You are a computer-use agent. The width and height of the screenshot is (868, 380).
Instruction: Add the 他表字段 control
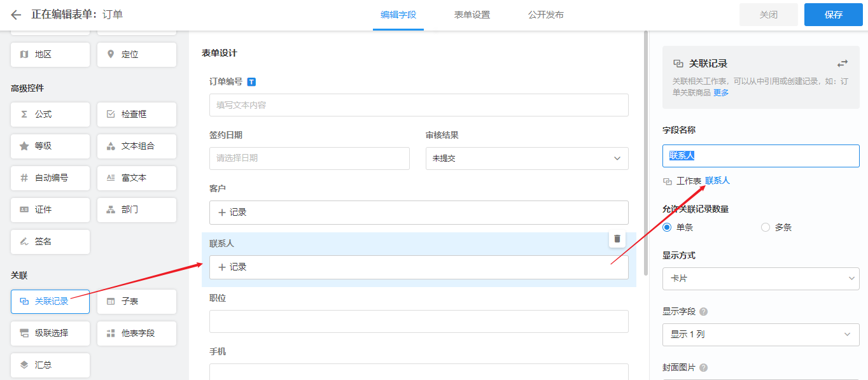pos(137,334)
